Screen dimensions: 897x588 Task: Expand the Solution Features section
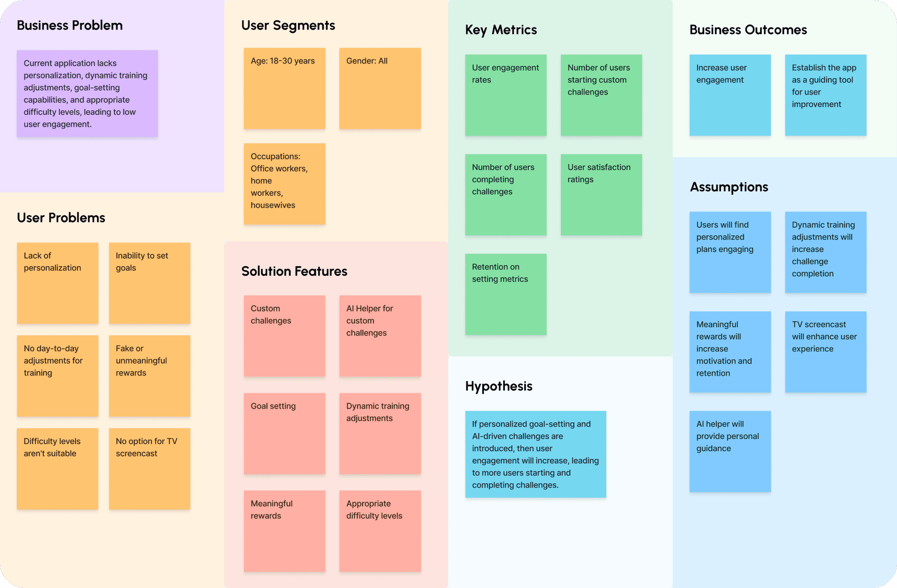click(x=295, y=270)
